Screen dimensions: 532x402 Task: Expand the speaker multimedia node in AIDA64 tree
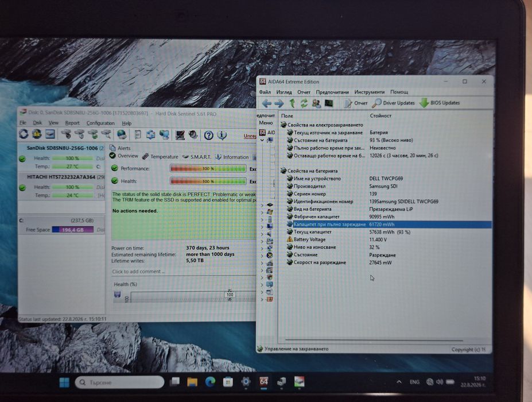(x=262, y=234)
